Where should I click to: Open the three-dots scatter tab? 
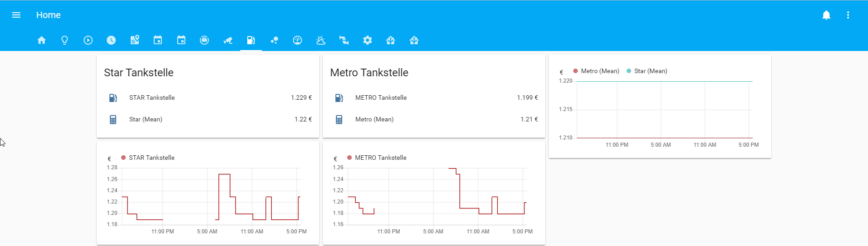274,40
